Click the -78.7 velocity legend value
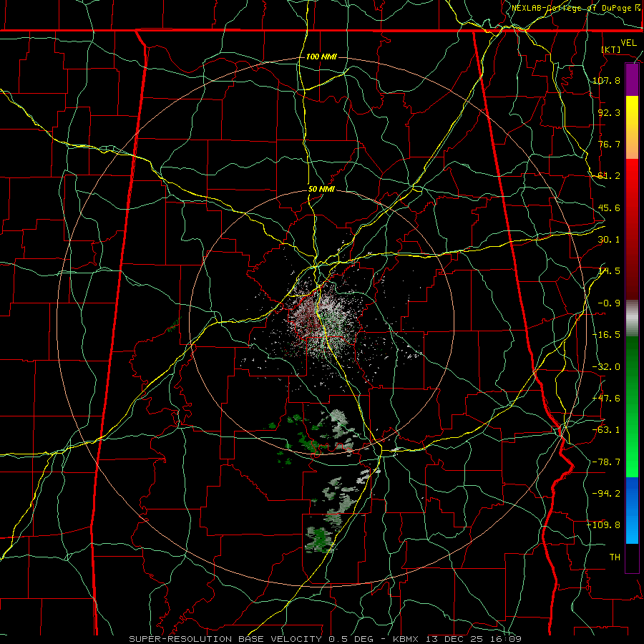This screenshot has height=644, width=644. [x=606, y=462]
